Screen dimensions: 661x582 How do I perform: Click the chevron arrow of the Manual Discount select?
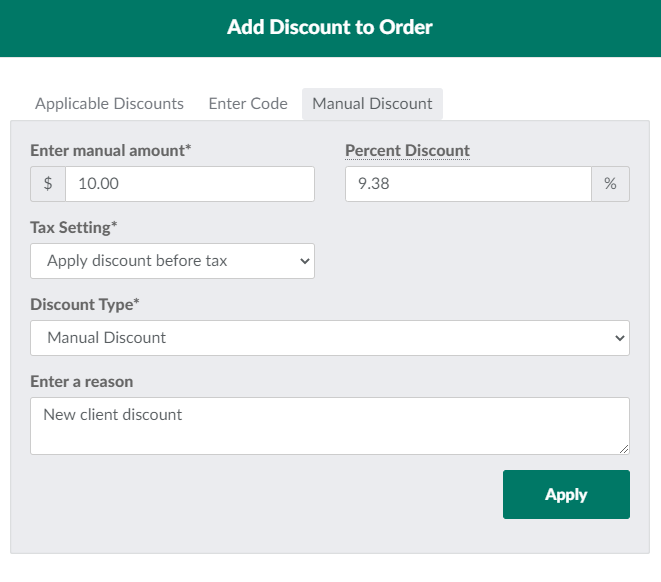[619, 338]
